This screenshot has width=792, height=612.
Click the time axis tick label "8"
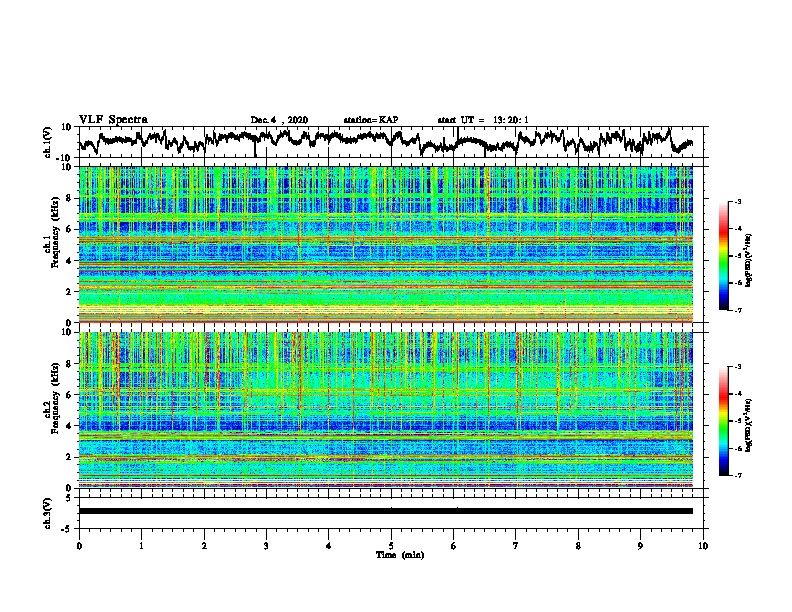coord(578,546)
